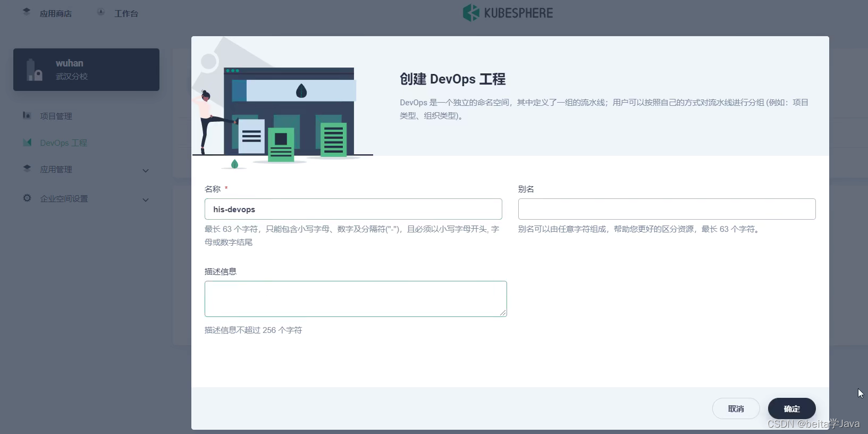This screenshot has height=434, width=868.
Task: Open 工作台 in the top navigation
Action: (126, 14)
